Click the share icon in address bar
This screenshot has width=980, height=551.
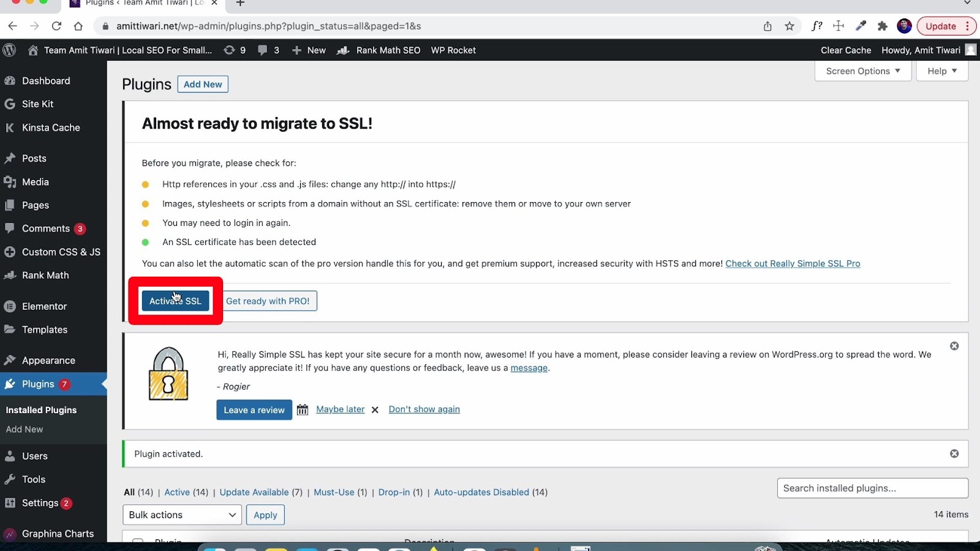[767, 26]
